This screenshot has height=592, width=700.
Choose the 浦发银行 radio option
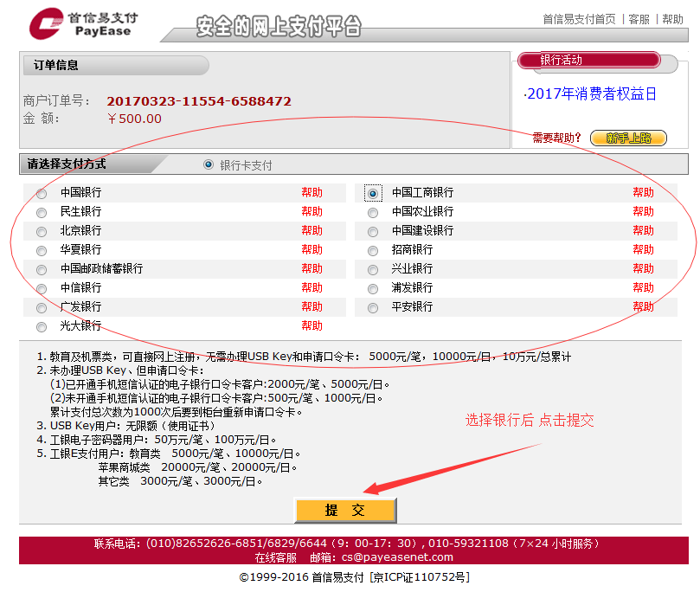coord(373,289)
